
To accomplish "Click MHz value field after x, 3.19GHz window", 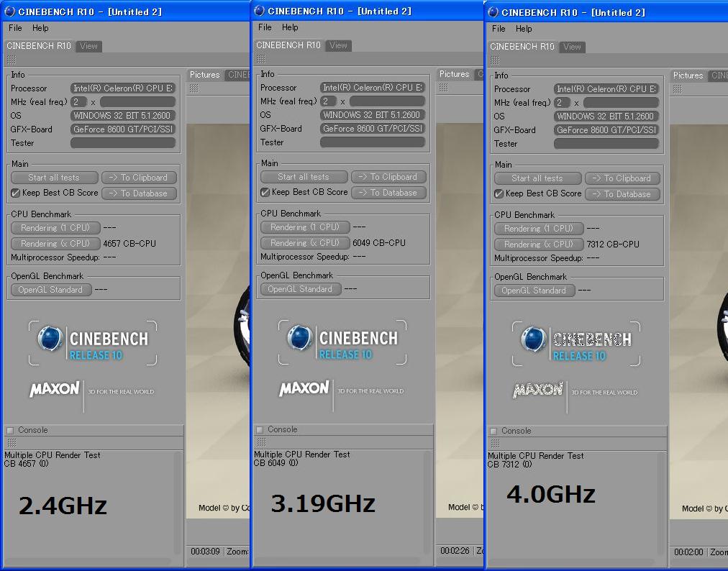I will point(388,101).
